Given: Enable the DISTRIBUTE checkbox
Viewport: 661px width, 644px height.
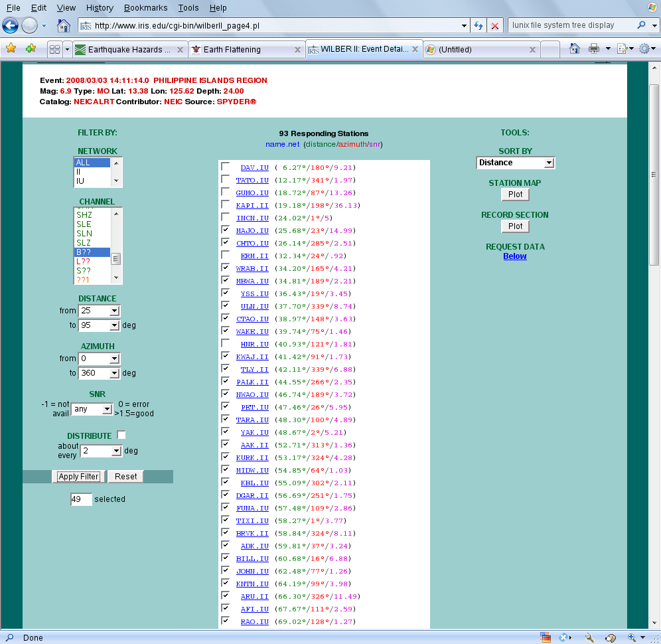Looking at the screenshot, I should pos(121,434).
